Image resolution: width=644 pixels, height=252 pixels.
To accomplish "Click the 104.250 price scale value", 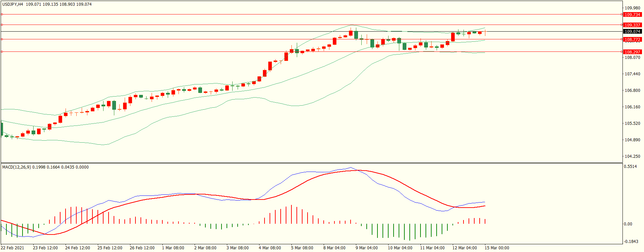I will (632, 156).
